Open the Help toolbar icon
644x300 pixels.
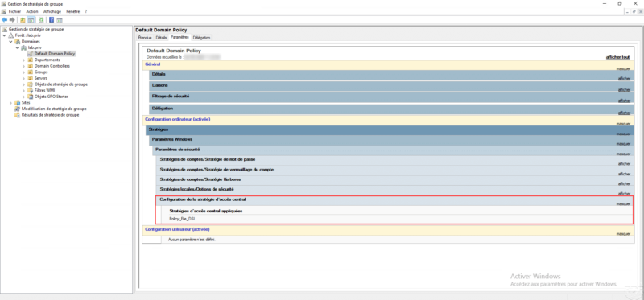coord(52,19)
